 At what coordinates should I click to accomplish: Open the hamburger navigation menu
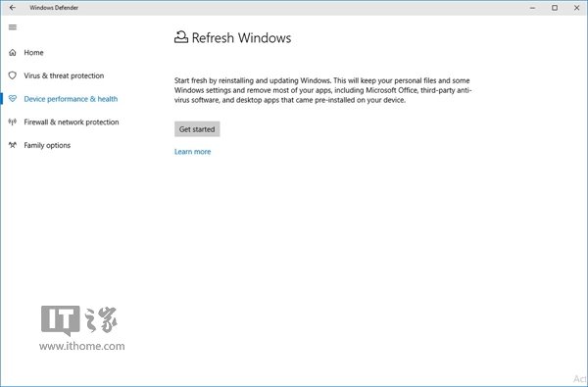coord(13,27)
